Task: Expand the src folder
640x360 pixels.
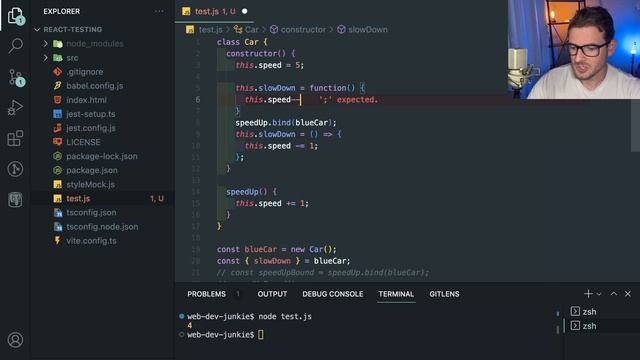Action: coord(46,58)
